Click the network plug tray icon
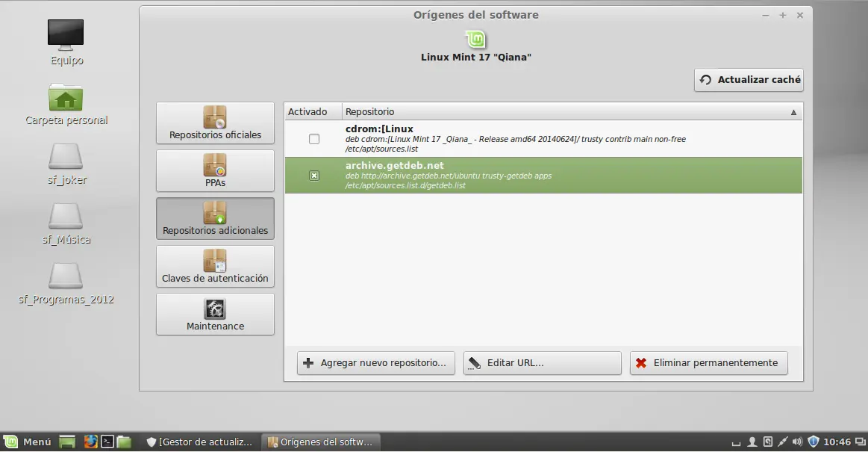 point(782,442)
